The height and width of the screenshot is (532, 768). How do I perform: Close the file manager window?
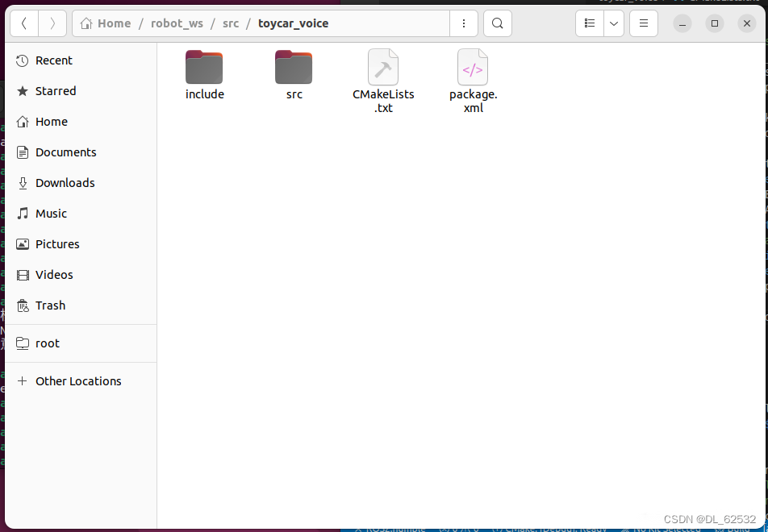coord(747,23)
